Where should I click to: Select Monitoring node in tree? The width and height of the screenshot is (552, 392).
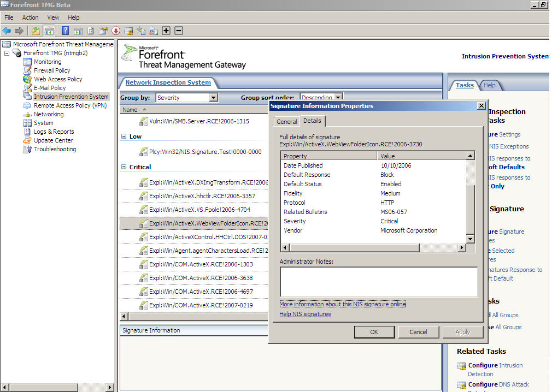tap(48, 62)
